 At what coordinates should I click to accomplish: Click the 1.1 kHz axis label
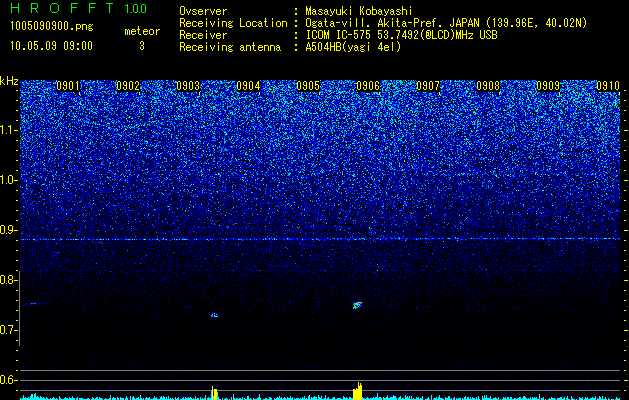coord(9,130)
